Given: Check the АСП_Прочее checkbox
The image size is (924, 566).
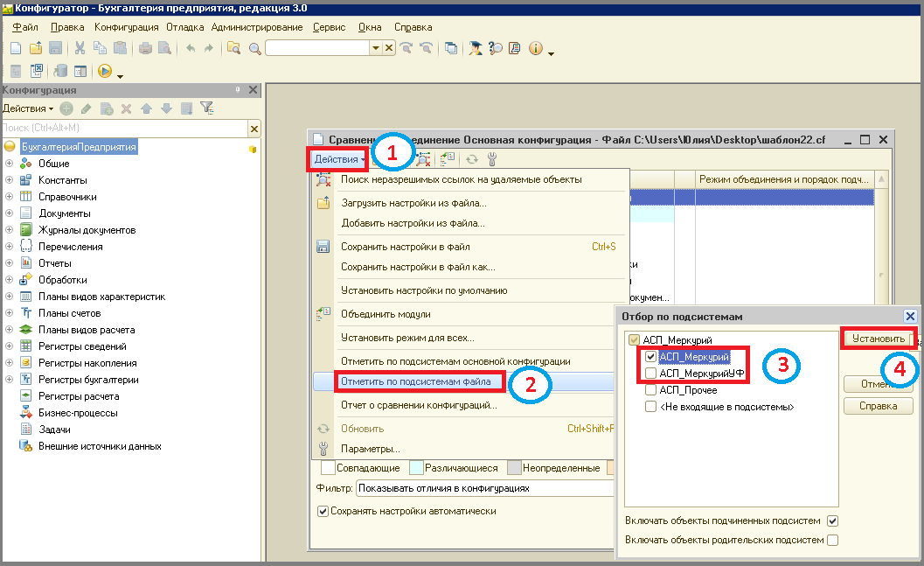Looking at the screenshot, I should click(x=650, y=389).
